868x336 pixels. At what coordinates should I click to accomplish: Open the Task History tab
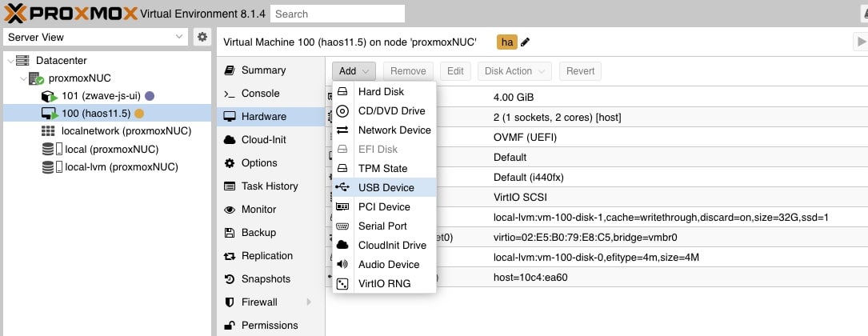click(270, 186)
